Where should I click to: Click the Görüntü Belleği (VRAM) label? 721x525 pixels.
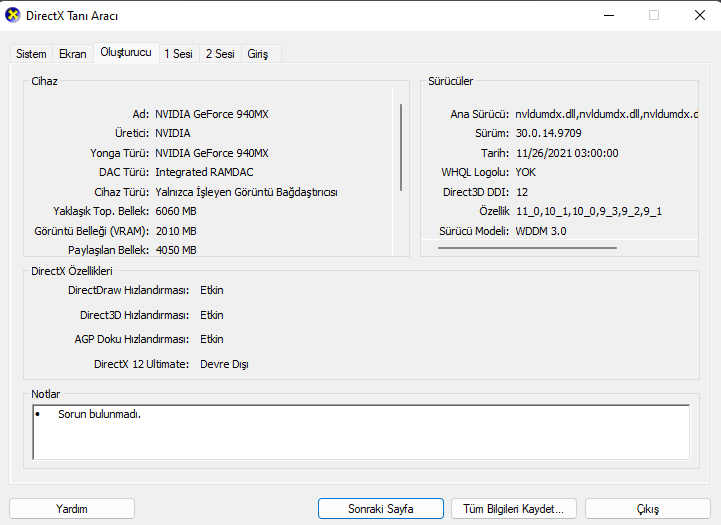coord(92,231)
